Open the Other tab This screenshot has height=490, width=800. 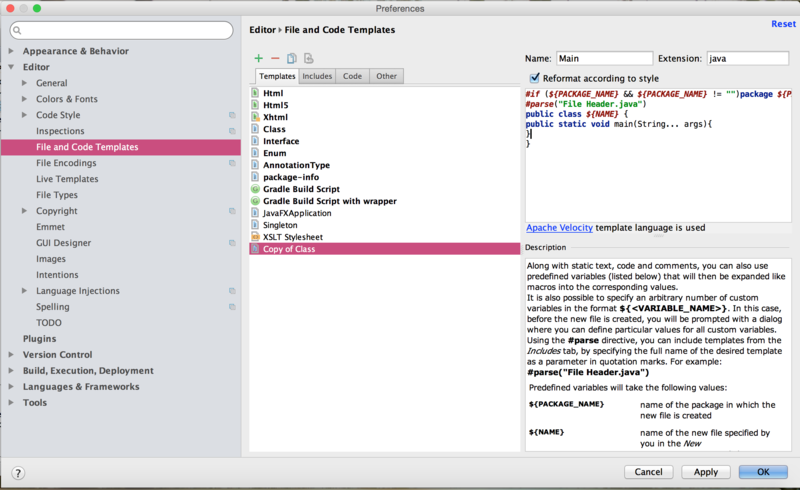386,76
